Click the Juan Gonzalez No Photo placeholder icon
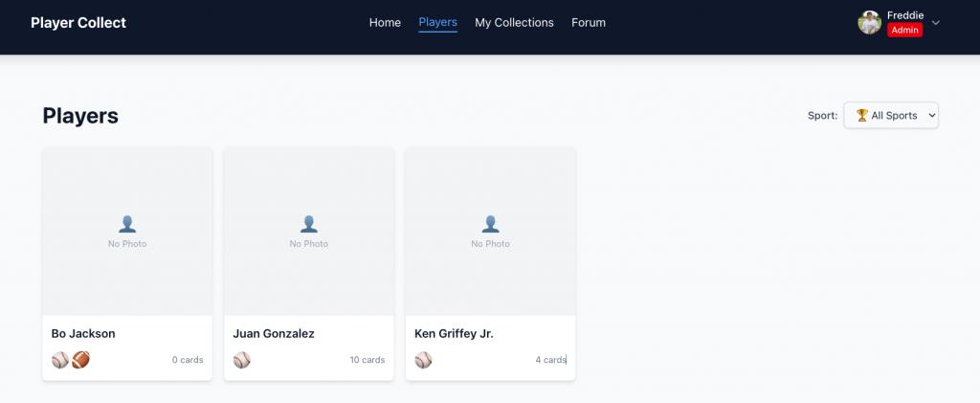This screenshot has height=403, width=980. [x=309, y=224]
